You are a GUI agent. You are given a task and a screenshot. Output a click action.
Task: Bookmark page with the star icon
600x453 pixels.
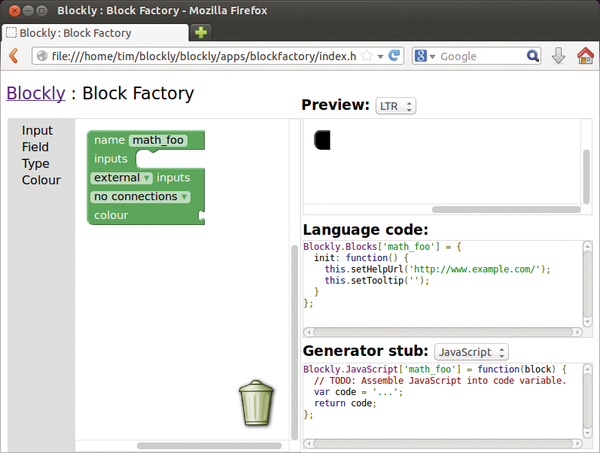pyautogui.click(x=367, y=56)
